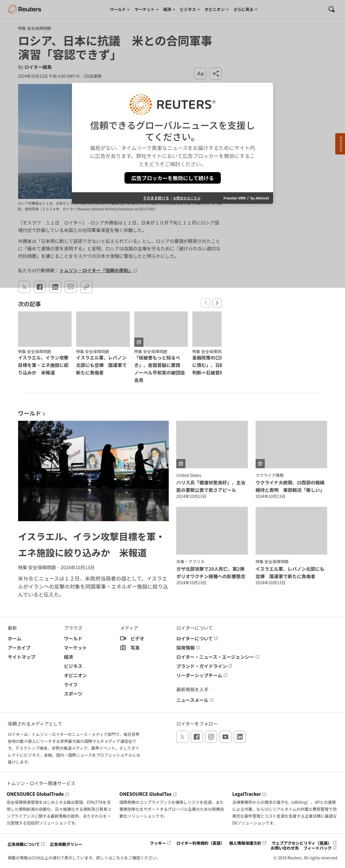Share article by email icon

click(x=71, y=287)
